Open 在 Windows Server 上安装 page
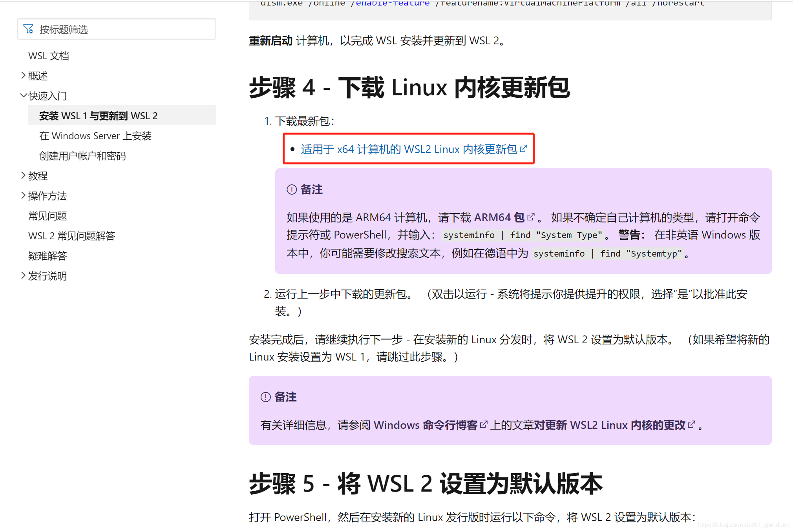Viewport: 793px width, 532px height. 95,136
